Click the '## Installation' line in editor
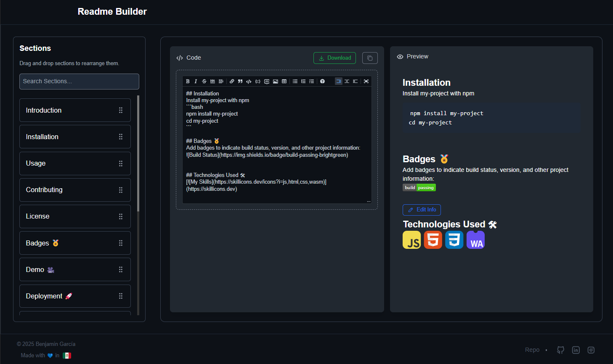The width and height of the screenshot is (613, 364). pyautogui.click(x=202, y=93)
